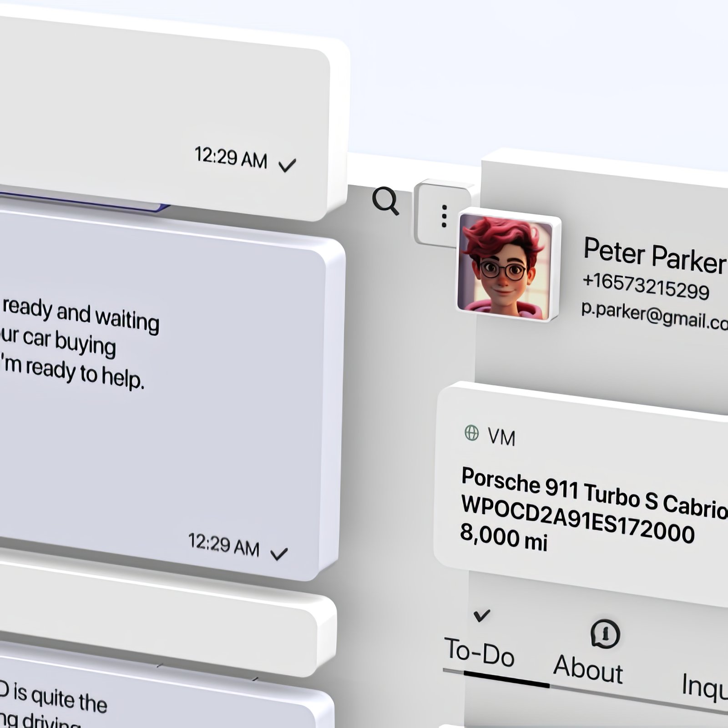
Task: Click the phone number +16573215299
Action: coord(646,286)
